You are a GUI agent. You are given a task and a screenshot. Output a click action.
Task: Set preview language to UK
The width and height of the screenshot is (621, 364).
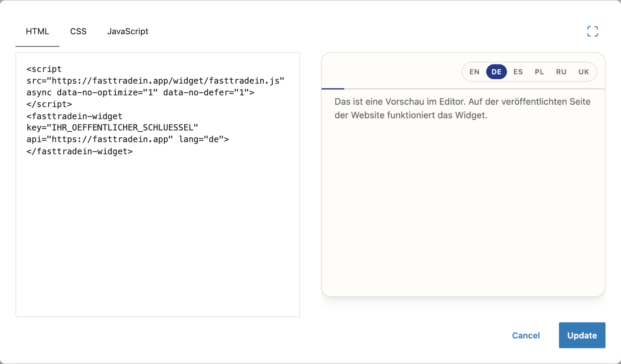coord(584,72)
